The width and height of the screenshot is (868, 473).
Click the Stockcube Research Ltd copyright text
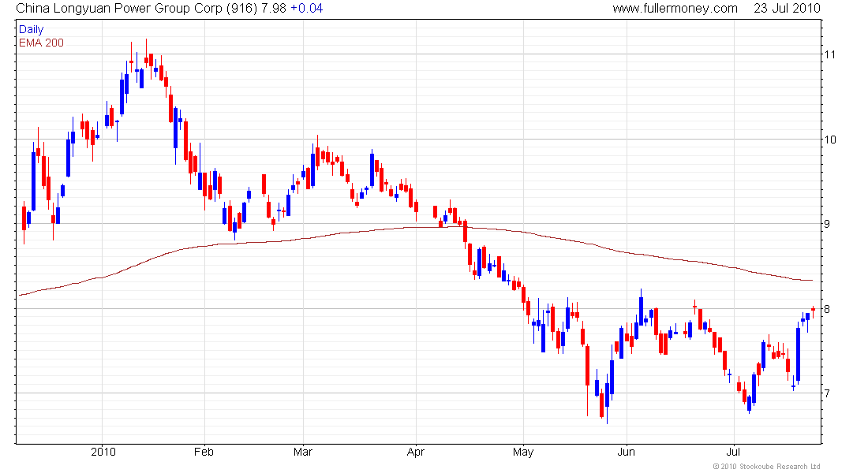(767, 467)
